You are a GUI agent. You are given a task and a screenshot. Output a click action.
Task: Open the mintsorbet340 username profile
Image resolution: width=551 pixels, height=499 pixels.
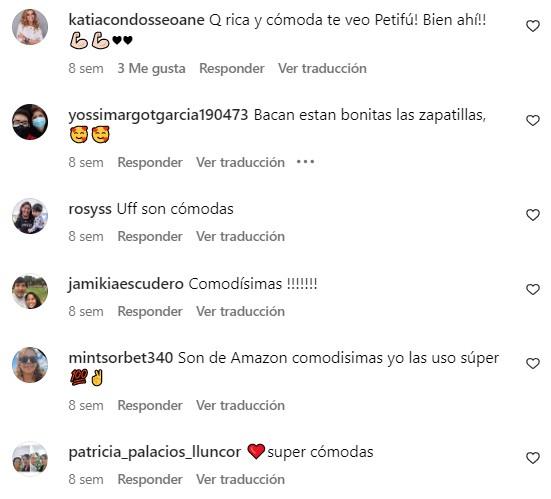click(x=121, y=358)
